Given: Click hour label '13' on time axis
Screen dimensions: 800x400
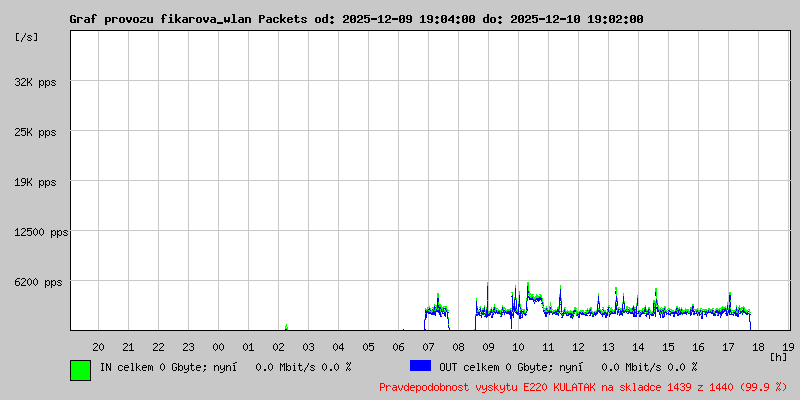Looking at the screenshot, I should click(x=608, y=347).
